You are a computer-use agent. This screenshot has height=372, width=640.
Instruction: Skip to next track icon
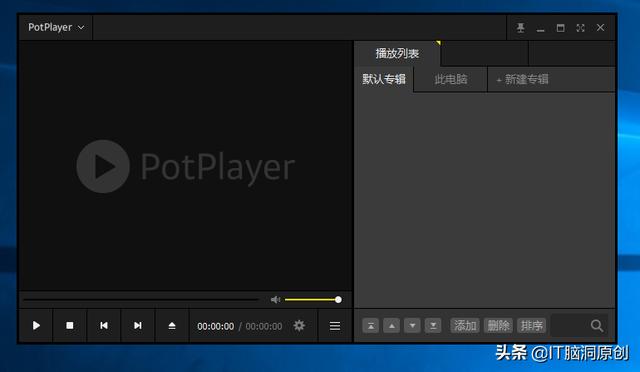[138, 325]
